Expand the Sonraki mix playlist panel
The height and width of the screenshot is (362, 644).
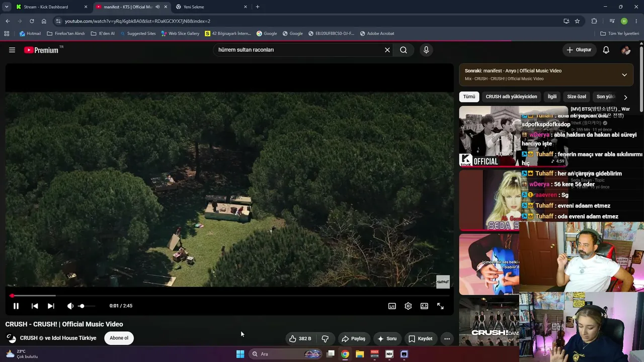point(624,75)
